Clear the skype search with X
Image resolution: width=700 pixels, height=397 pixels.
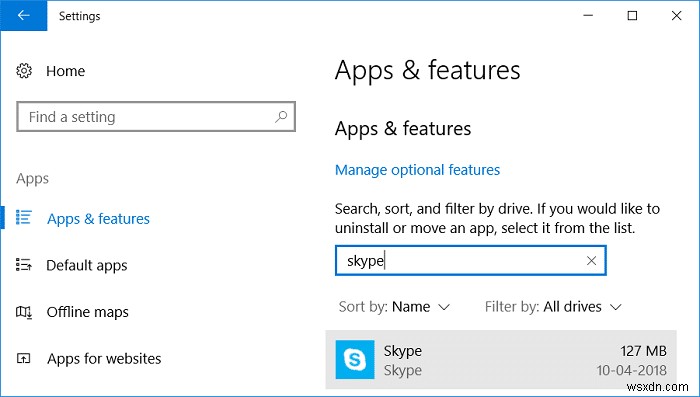tap(591, 260)
